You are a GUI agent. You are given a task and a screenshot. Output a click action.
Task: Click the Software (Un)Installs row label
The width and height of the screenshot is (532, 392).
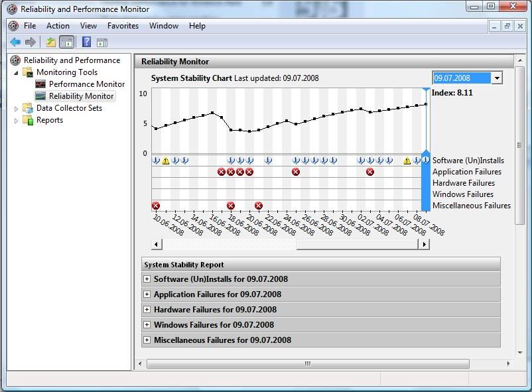(468, 161)
